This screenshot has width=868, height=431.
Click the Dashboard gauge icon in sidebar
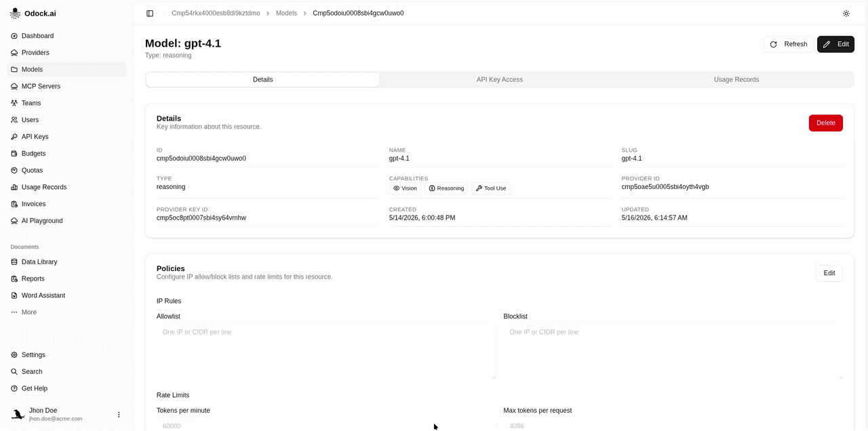14,36
